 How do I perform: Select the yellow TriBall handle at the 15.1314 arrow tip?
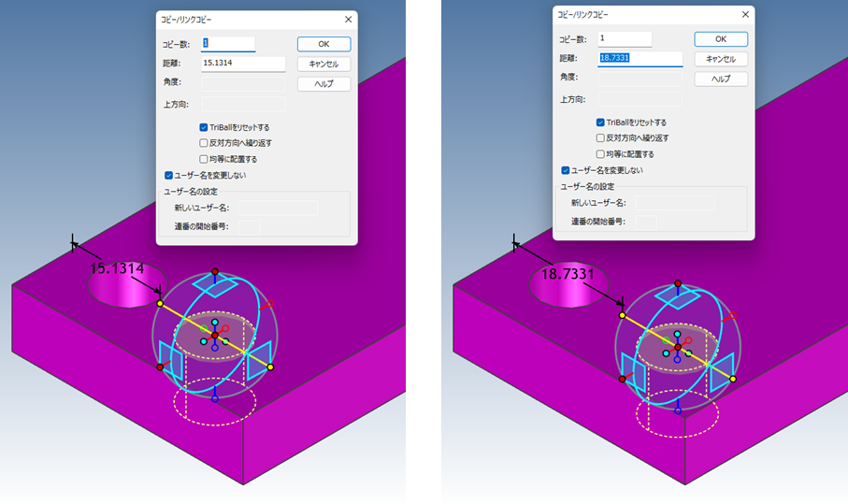(160, 304)
